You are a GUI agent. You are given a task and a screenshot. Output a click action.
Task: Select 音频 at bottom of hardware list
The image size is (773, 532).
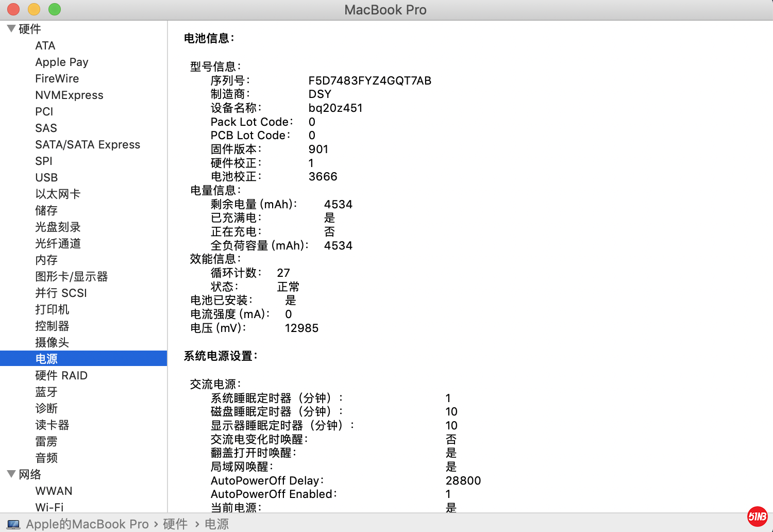coord(46,458)
